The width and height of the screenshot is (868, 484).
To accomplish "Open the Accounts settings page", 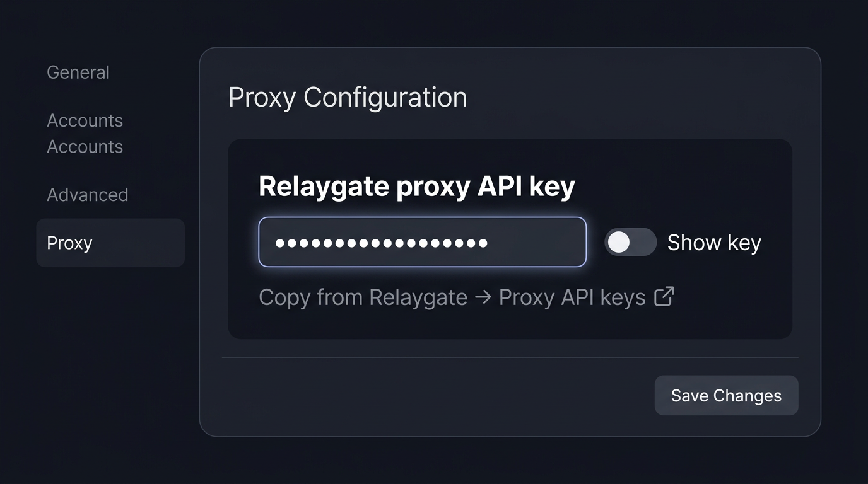I will pyautogui.click(x=85, y=120).
